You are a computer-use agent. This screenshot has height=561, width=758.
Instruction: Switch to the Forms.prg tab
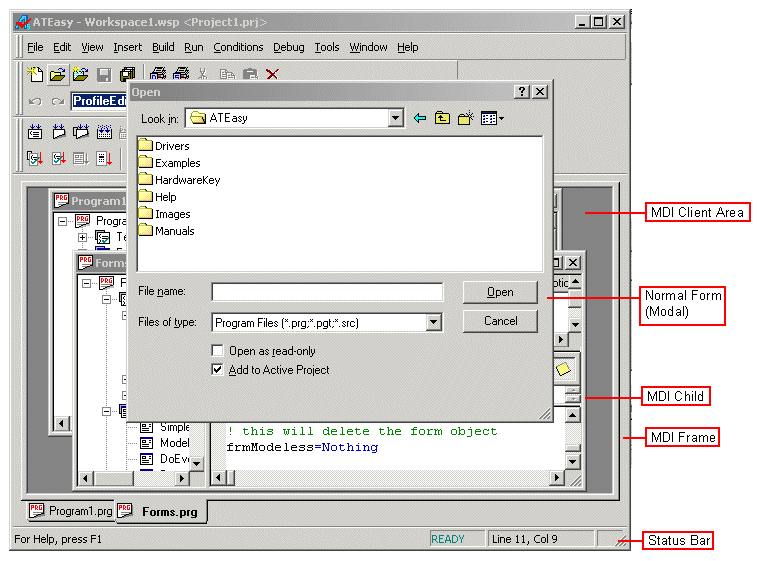coord(161,511)
